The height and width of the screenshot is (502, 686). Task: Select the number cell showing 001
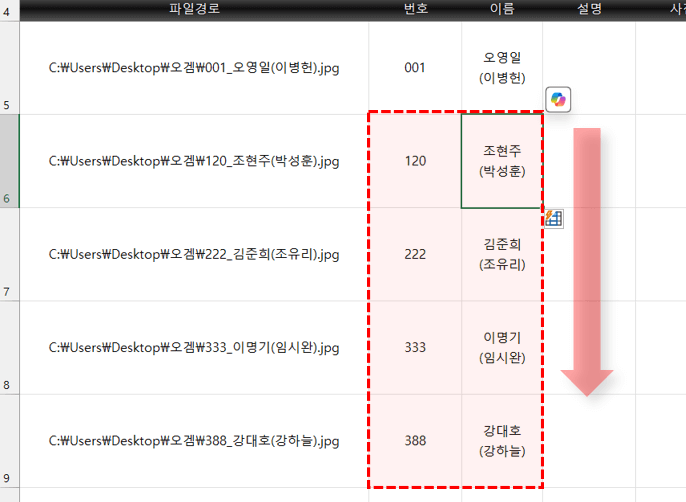click(x=415, y=68)
